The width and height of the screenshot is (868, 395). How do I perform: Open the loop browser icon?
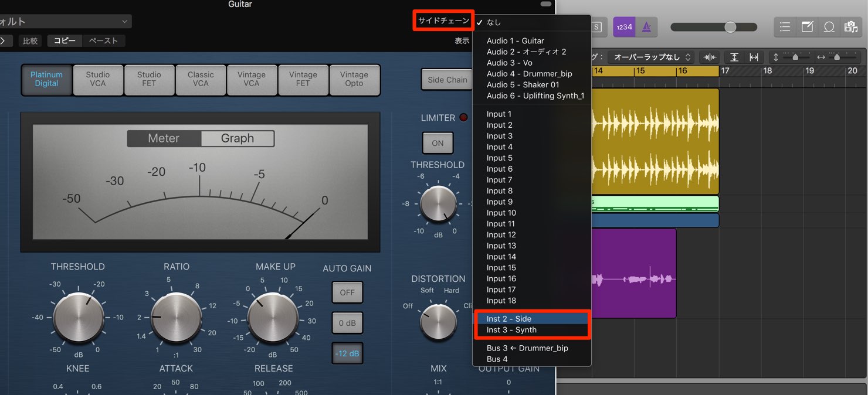[829, 27]
